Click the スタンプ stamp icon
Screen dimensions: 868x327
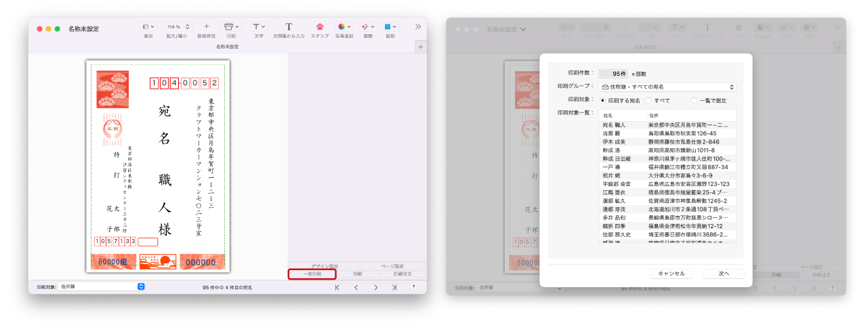tap(320, 27)
